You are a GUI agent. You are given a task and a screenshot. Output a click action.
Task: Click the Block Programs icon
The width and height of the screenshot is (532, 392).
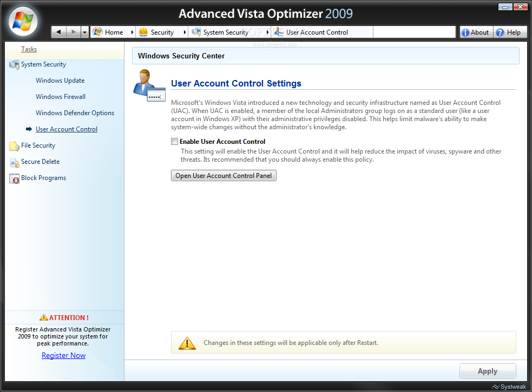tap(14, 179)
